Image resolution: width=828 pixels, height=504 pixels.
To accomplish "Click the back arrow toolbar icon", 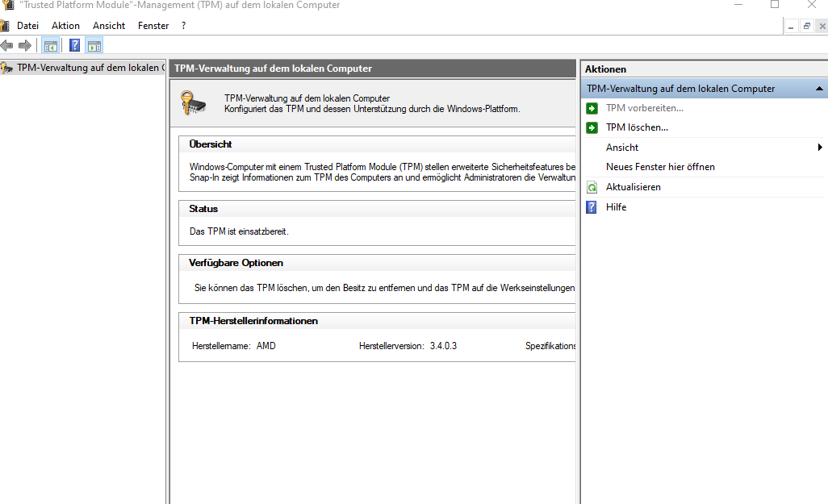I will pos(7,46).
